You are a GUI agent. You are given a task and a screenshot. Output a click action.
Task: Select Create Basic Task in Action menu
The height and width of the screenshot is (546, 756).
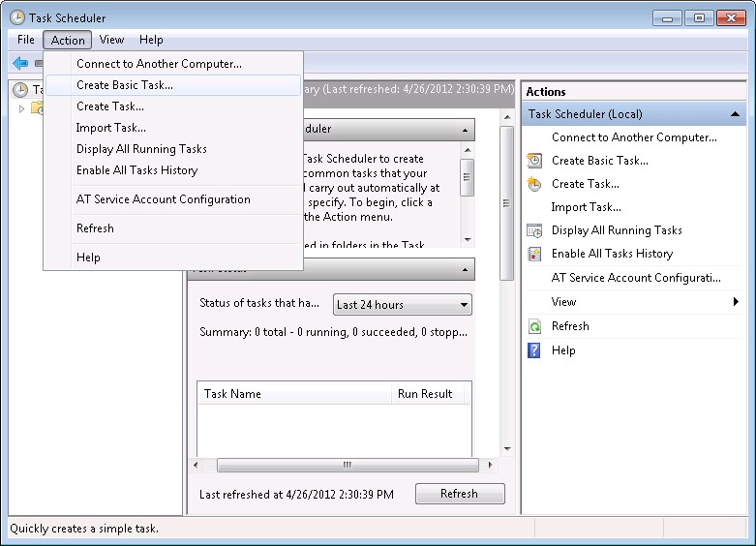pos(173,85)
